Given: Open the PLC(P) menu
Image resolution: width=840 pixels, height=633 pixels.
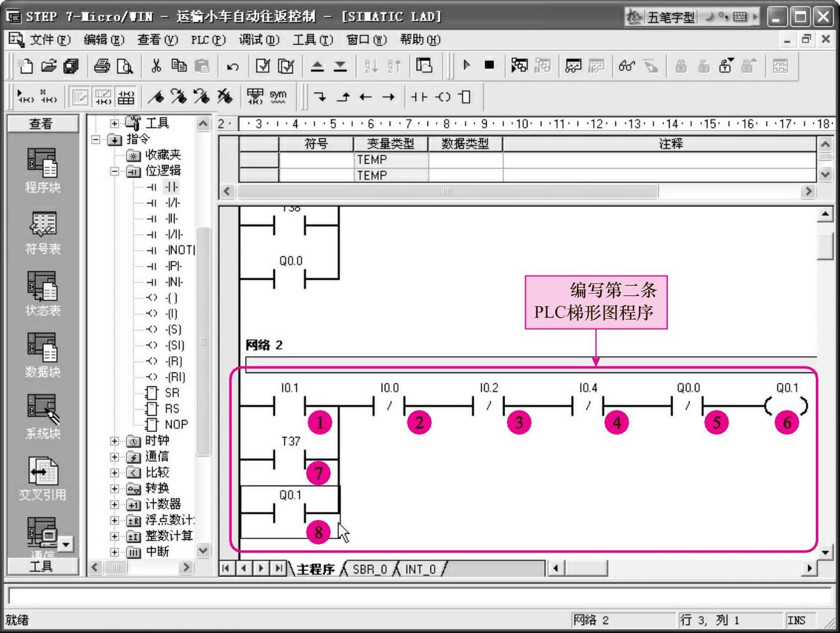Looking at the screenshot, I should pyautogui.click(x=208, y=40).
